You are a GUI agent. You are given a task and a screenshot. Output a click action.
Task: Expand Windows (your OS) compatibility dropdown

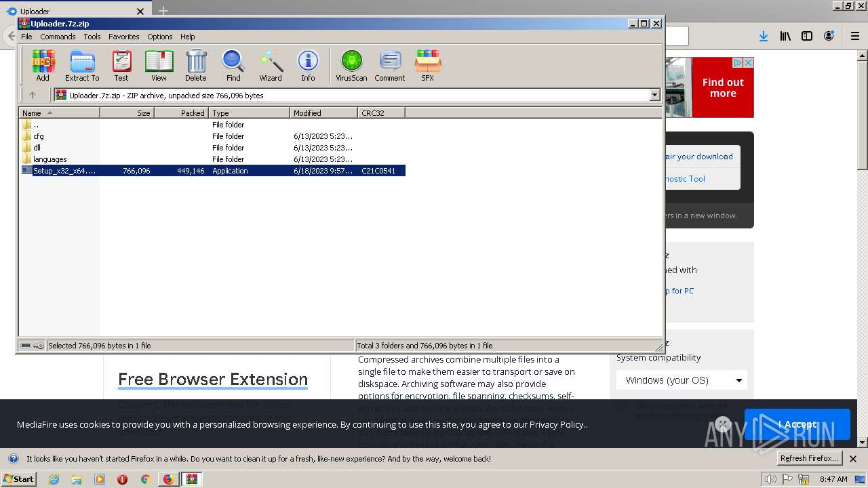[682, 380]
